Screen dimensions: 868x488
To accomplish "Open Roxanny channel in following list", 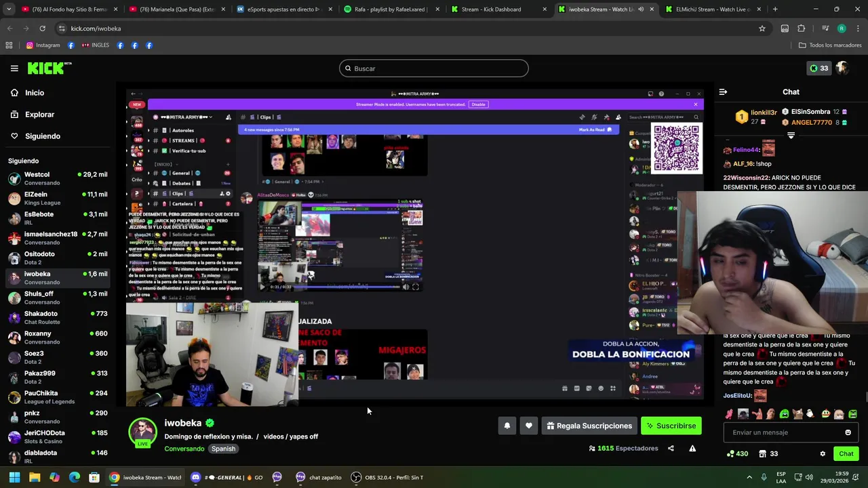I will coord(58,337).
